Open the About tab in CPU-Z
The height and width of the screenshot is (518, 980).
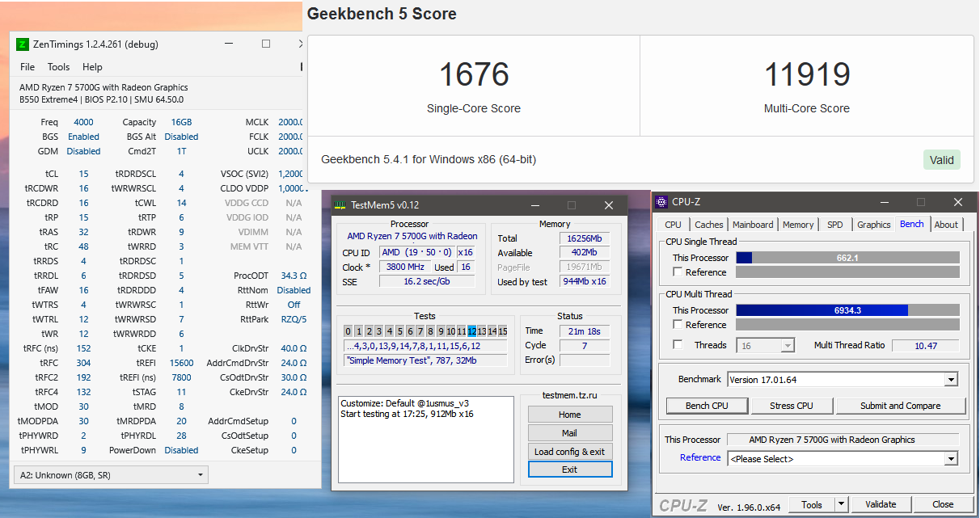tap(946, 225)
